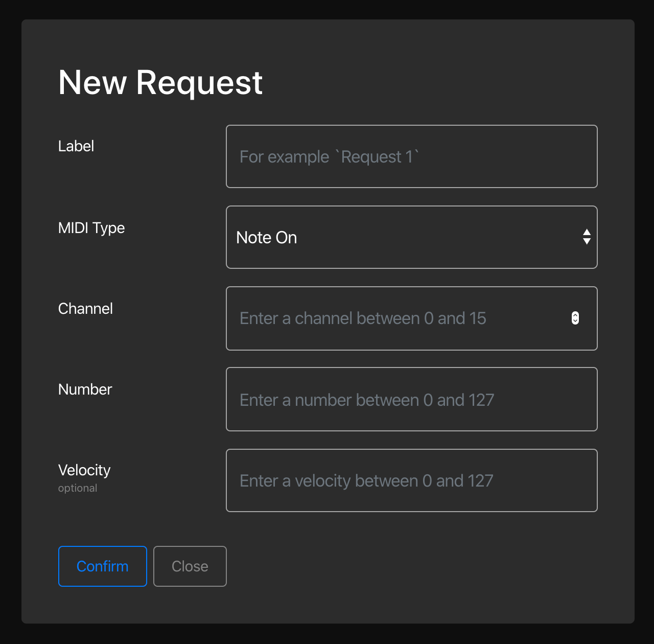654x644 pixels.
Task: Click the "Number" field label
Action: (x=85, y=389)
